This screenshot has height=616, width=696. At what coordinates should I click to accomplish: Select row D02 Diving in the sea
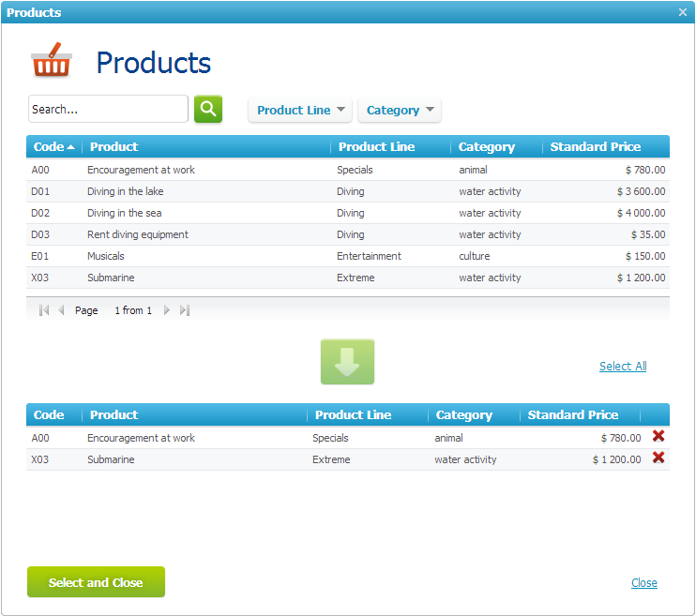click(x=348, y=213)
